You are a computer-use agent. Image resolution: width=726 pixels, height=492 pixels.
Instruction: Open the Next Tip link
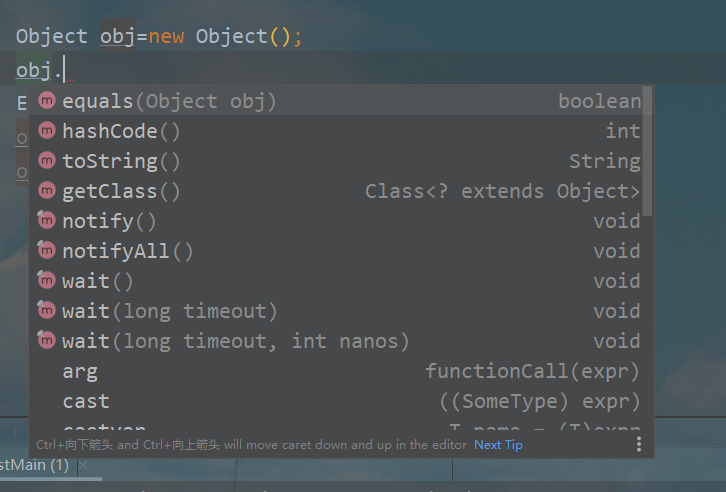click(498, 445)
